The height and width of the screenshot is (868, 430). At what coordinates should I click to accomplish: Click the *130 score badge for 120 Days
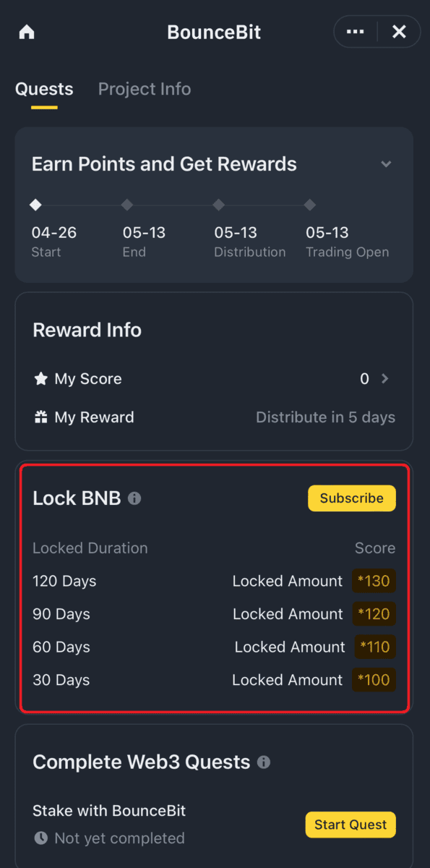point(374,581)
